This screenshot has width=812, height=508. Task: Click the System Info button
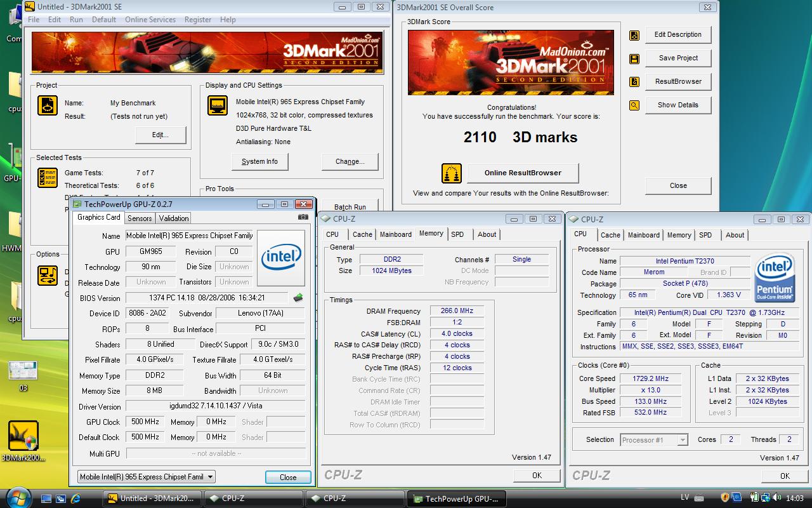pyautogui.click(x=259, y=162)
